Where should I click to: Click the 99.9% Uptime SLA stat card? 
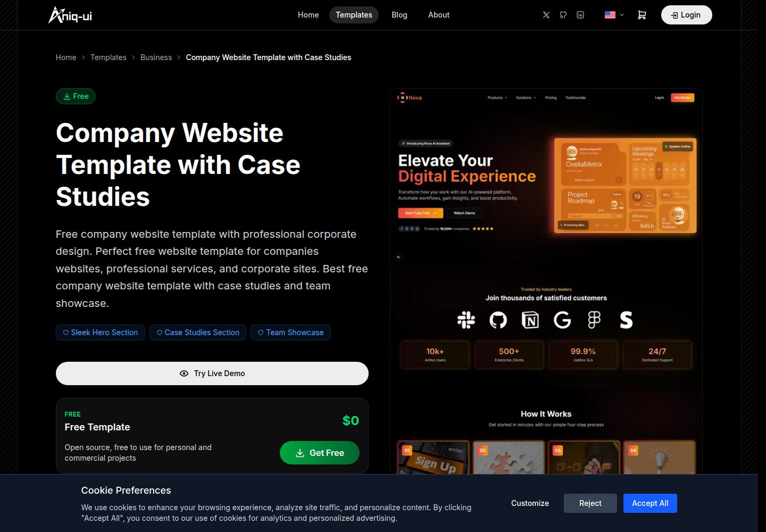[x=583, y=355]
